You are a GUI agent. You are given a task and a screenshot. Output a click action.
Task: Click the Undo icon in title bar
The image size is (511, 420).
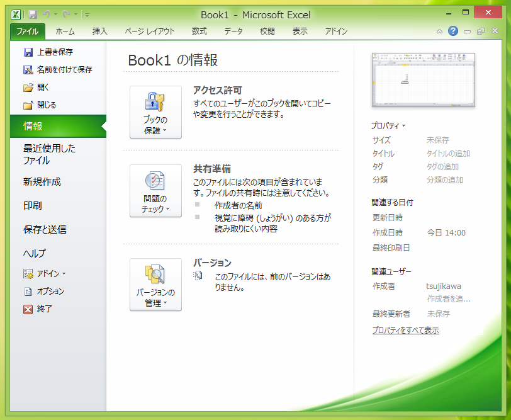[x=46, y=14]
